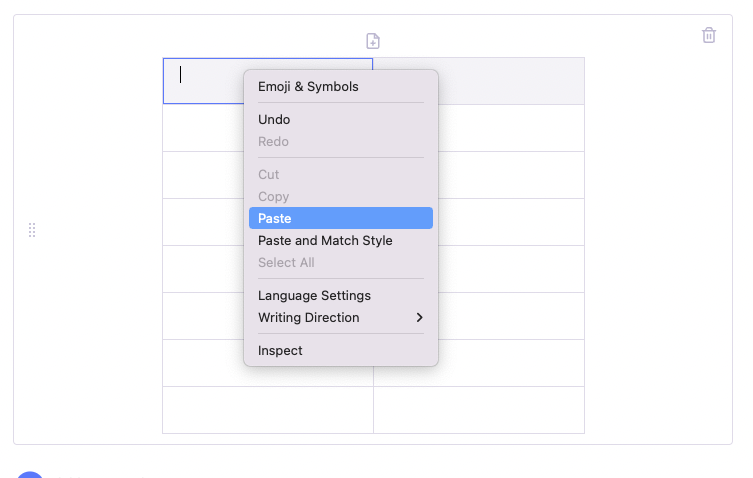Click the bottom-left empty table cell

click(x=268, y=410)
